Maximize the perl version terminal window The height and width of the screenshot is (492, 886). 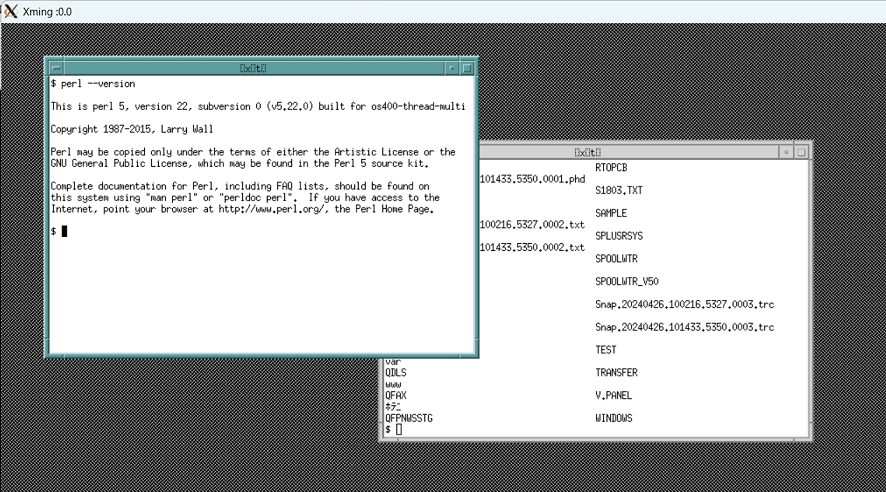click(467, 68)
